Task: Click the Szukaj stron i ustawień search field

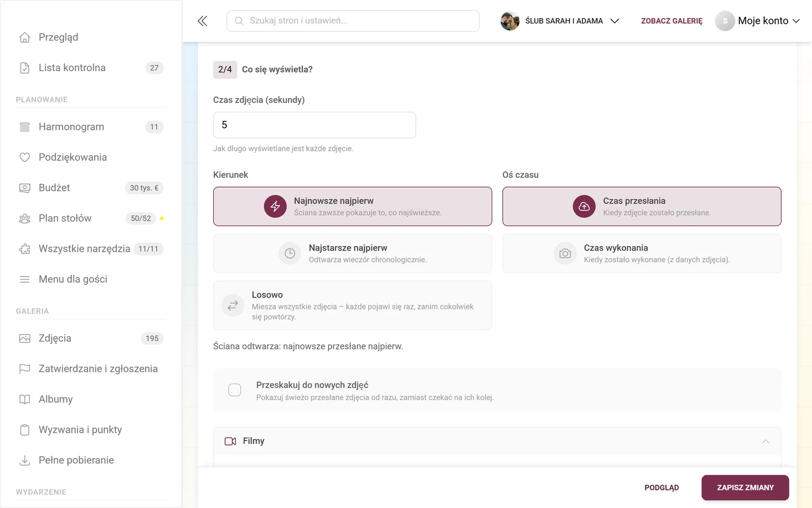Action: (x=353, y=21)
